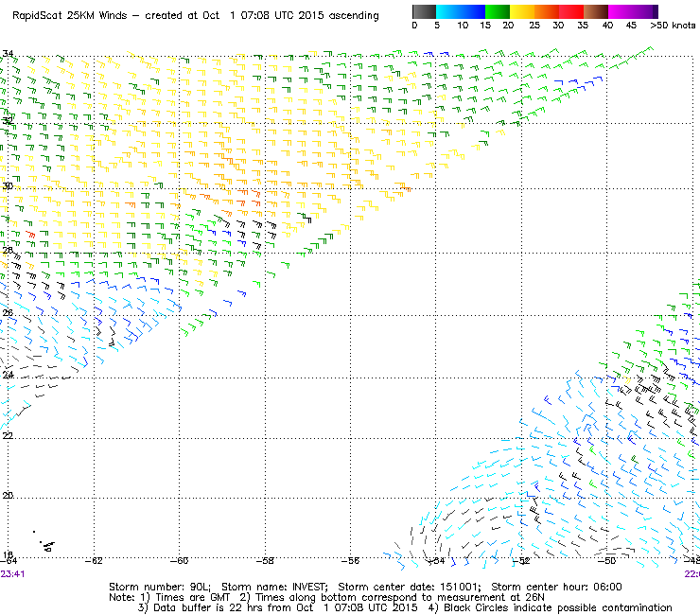Click the latitude label '32'
This screenshot has height=615, width=700.
[x=8, y=120]
